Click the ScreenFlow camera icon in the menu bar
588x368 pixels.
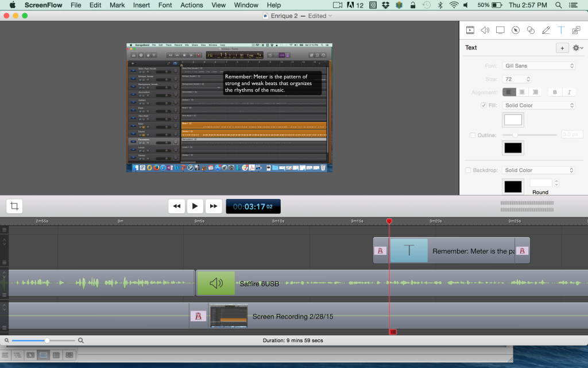pyautogui.click(x=338, y=5)
